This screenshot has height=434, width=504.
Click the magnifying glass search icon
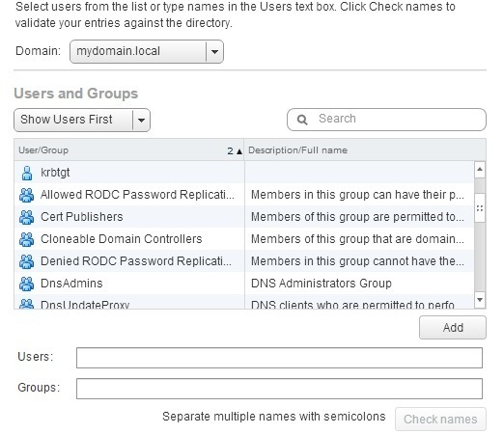click(302, 120)
